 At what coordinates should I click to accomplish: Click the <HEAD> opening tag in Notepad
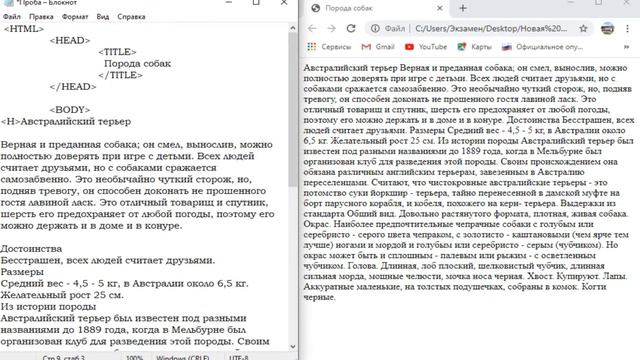tap(70, 40)
